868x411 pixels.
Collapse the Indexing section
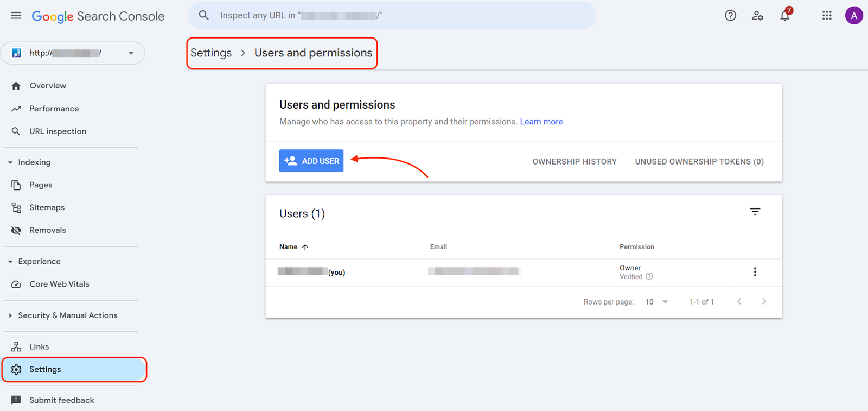coord(10,162)
